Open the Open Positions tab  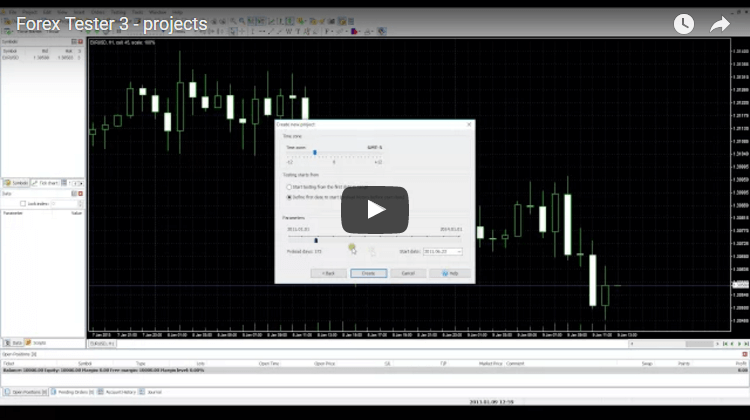[26, 392]
